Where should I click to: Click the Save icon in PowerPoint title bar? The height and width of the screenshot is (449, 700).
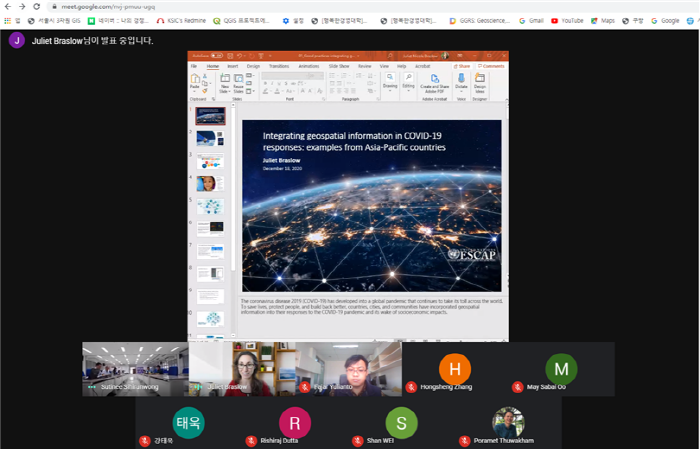click(230, 55)
